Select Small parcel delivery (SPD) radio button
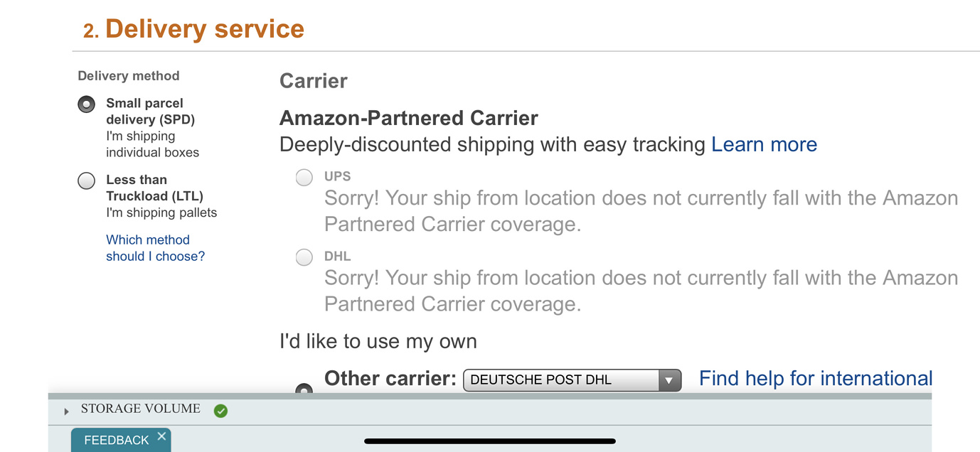This screenshot has height=452, width=980. [86, 104]
